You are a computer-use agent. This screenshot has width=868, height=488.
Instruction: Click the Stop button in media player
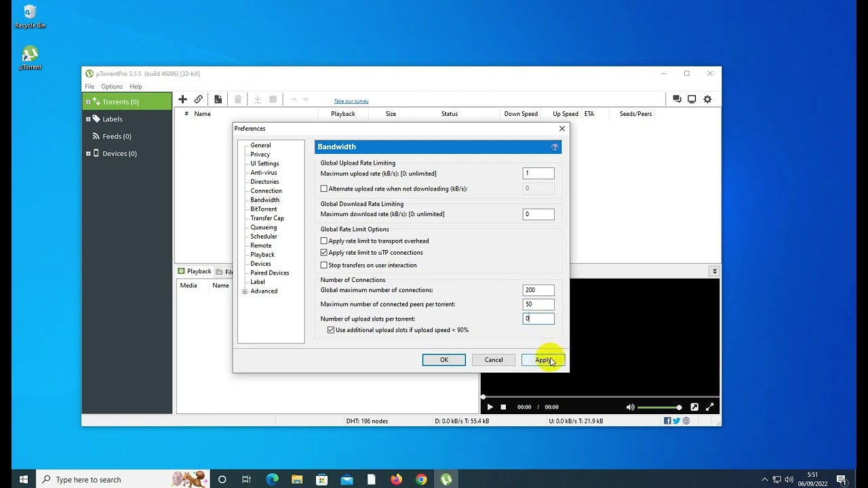503,407
